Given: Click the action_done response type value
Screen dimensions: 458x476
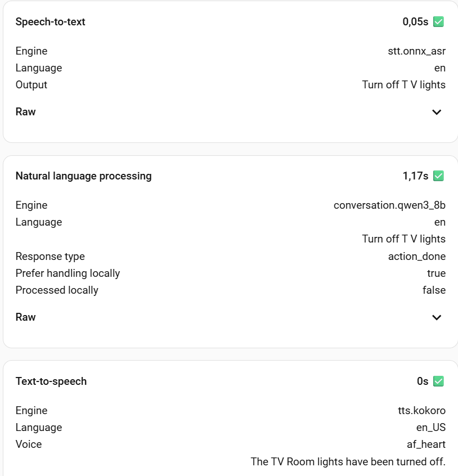Looking at the screenshot, I should (417, 257).
